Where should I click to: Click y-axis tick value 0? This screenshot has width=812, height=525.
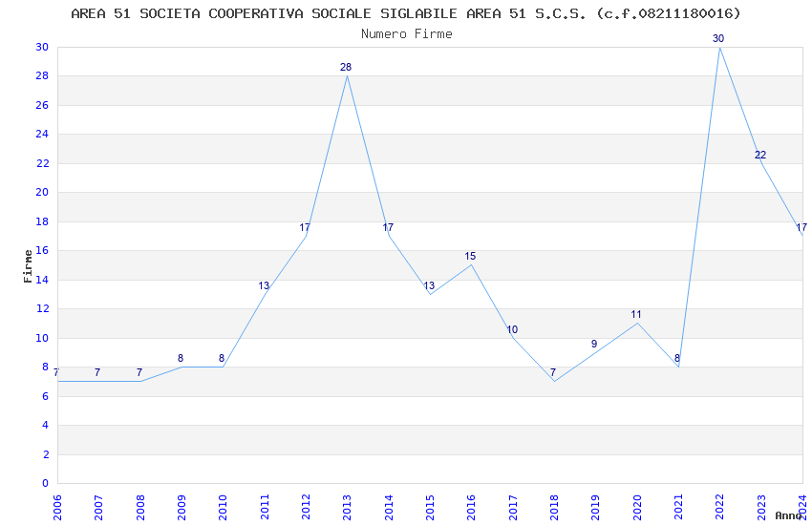coord(46,483)
